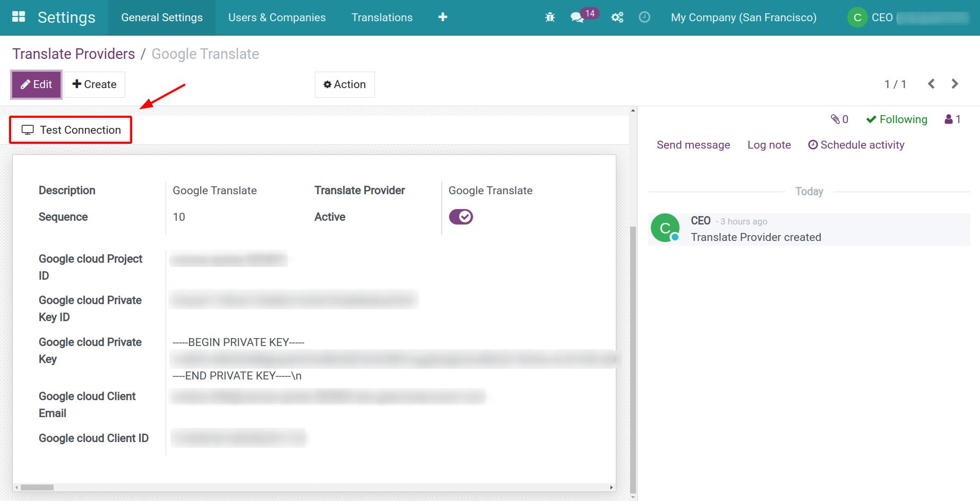
Task: Switch to Users & Companies
Action: pyautogui.click(x=277, y=17)
